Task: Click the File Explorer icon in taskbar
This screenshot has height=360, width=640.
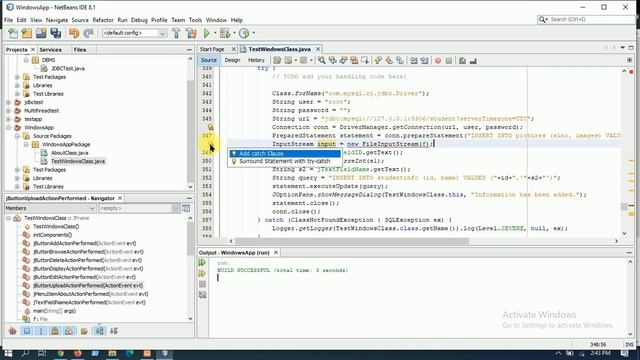Action: [x=112, y=353]
